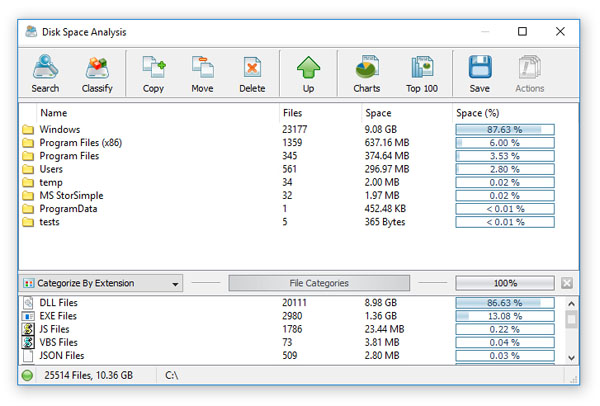The image size is (600, 406).
Task: Click the 23.44 MB JS space value
Action: coord(384,329)
